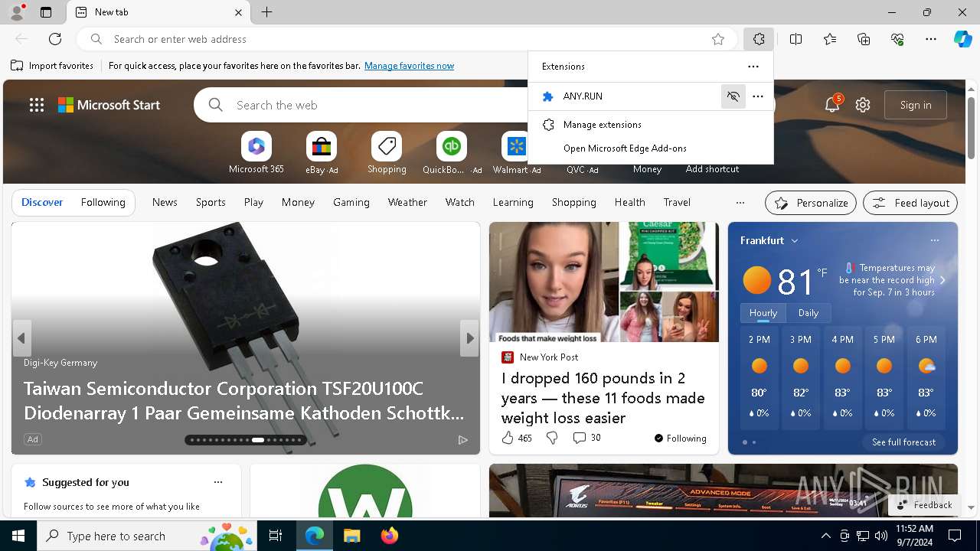
Task: Open comments on weight loss article
Action: [x=587, y=438]
